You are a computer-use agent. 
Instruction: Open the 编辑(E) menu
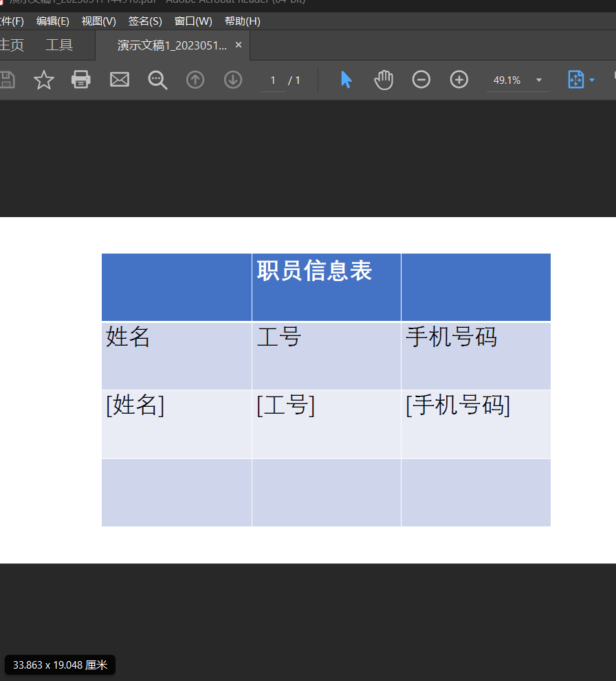coord(53,21)
